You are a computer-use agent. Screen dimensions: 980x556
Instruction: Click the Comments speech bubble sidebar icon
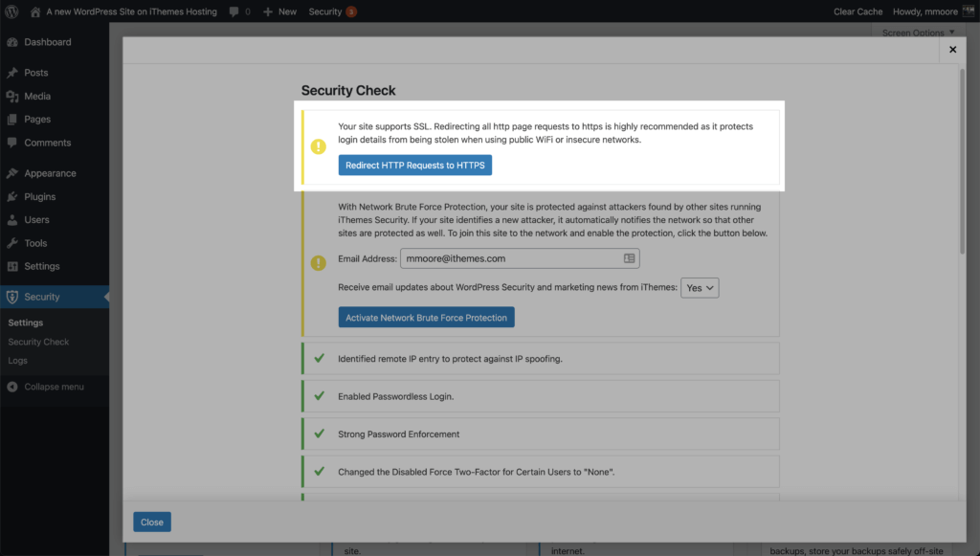(12, 143)
